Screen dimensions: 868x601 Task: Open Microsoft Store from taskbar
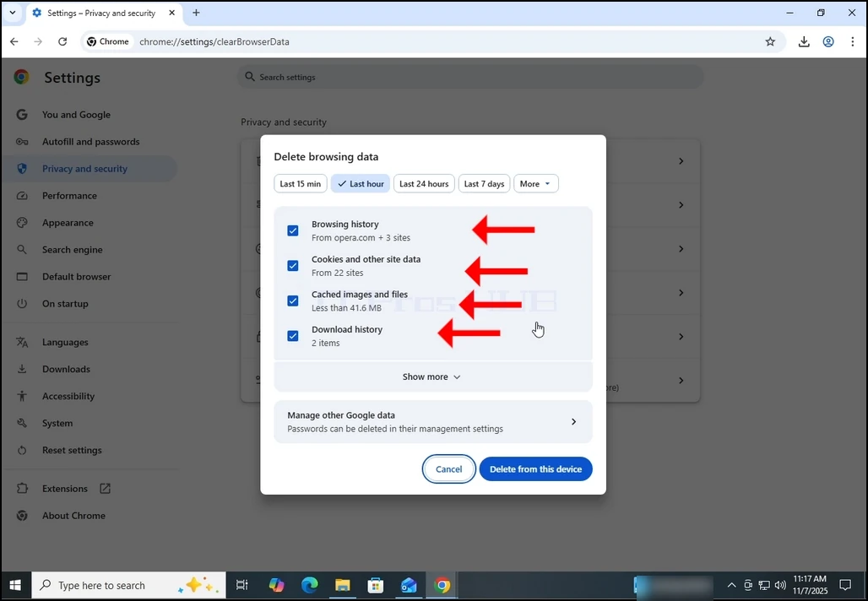click(x=376, y=585)
